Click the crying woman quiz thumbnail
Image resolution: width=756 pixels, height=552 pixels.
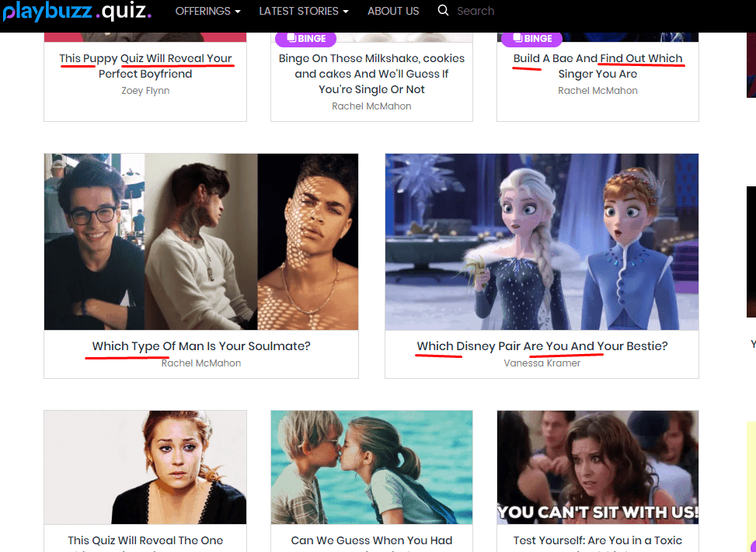[x=145, y=467]
